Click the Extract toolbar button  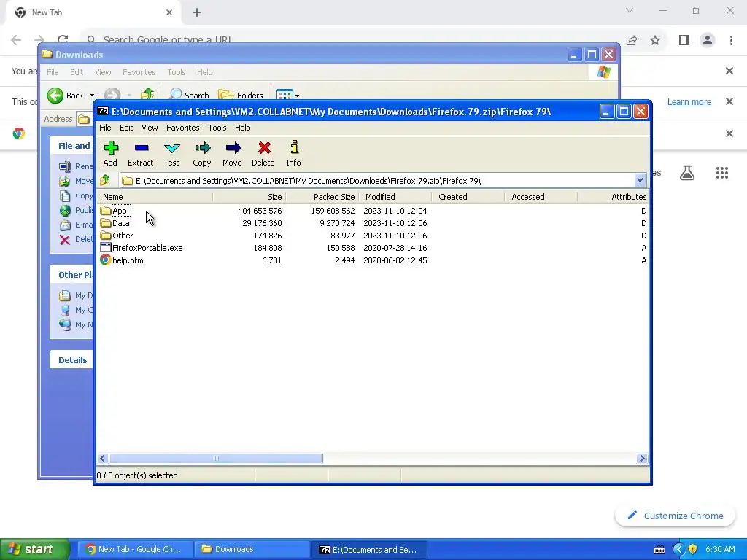141,153
